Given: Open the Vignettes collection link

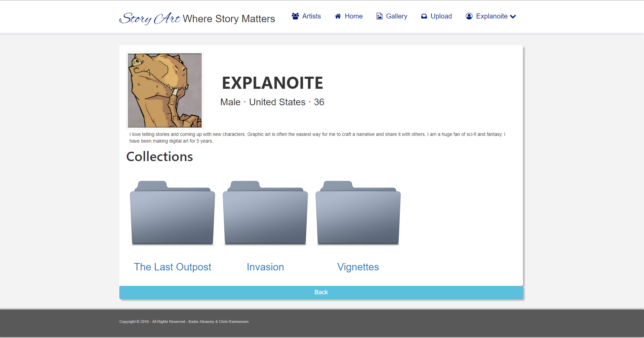Looking at the screenshot, I should coord(358,267).
